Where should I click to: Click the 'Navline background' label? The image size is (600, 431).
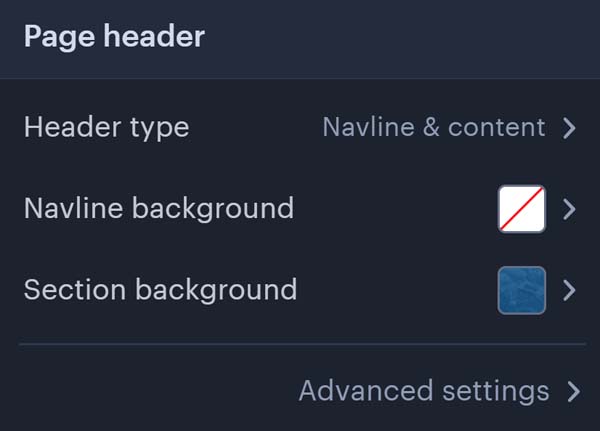click(x=159, y=209)
